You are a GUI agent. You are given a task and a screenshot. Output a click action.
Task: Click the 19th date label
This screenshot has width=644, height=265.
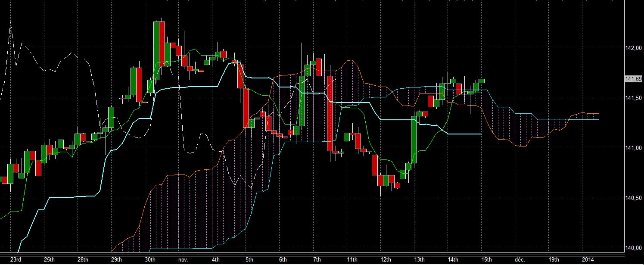pyautogui.click(x=554, y=259)
